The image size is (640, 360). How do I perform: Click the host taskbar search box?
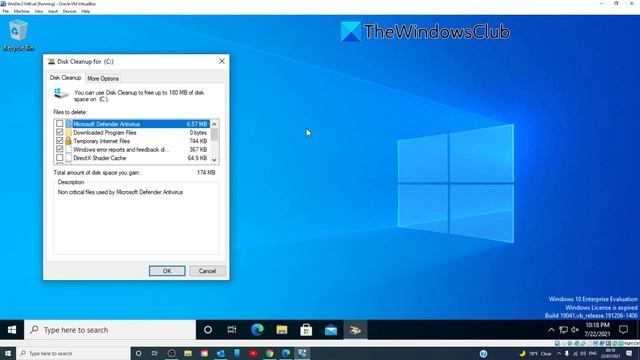73,353
